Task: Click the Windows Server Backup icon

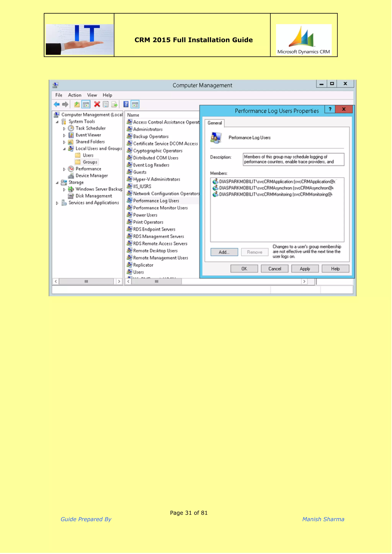Action: (71, 189)
